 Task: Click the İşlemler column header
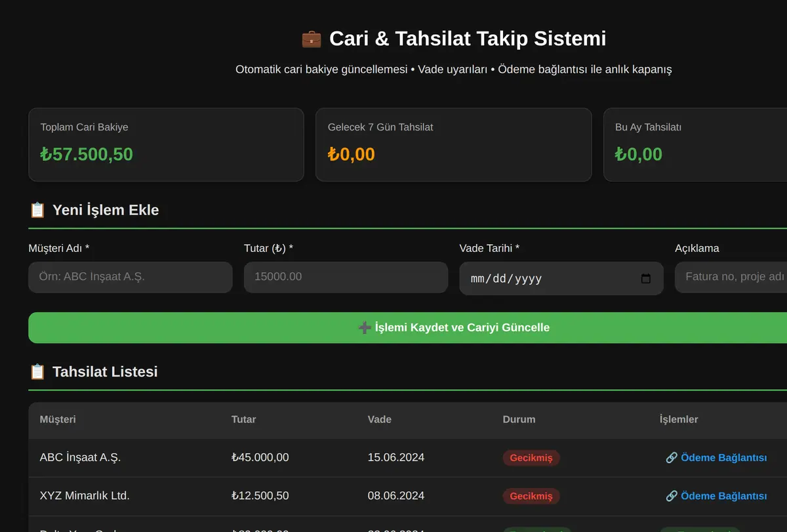(679, 419)
